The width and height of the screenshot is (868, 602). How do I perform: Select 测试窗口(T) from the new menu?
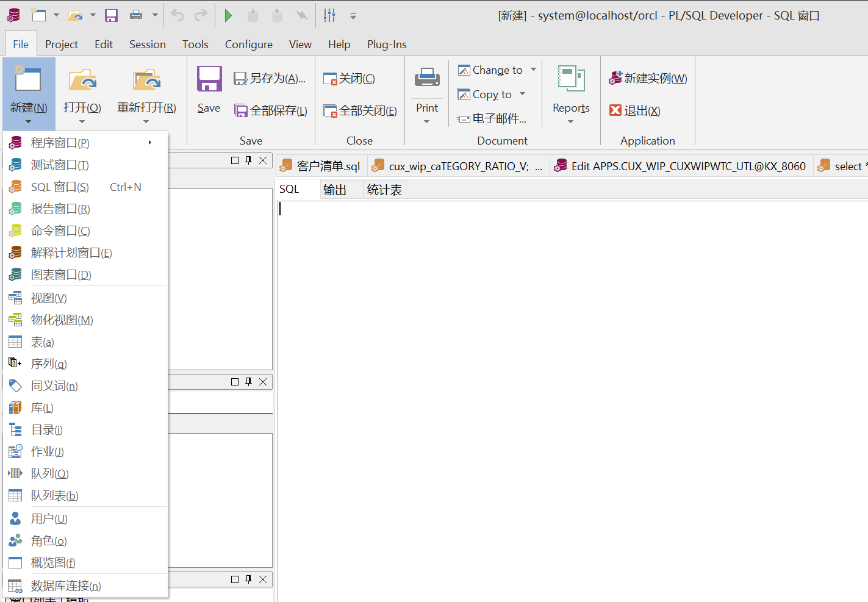[85, 165]
